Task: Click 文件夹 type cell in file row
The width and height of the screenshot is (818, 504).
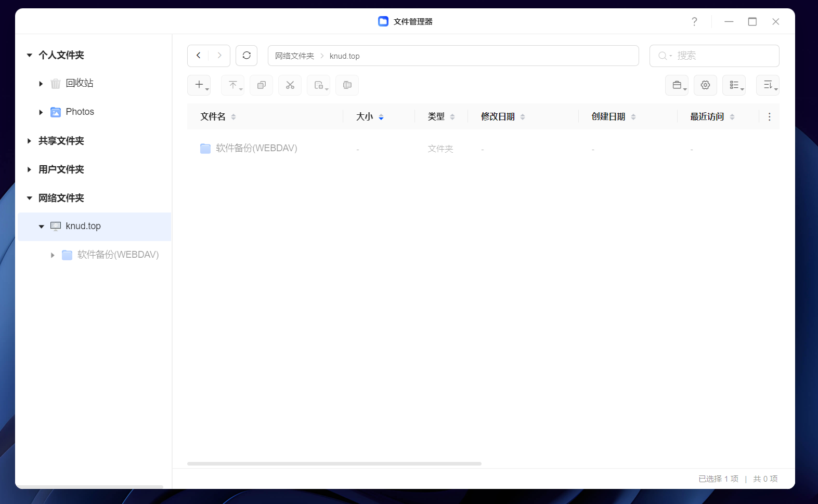Action: [440, 149]
